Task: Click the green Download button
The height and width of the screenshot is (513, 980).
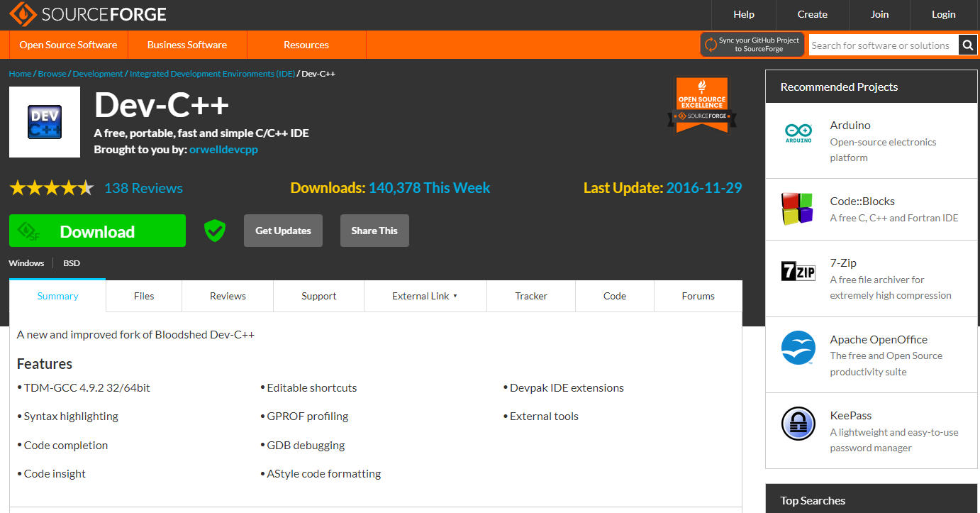Action: (97, 231)
